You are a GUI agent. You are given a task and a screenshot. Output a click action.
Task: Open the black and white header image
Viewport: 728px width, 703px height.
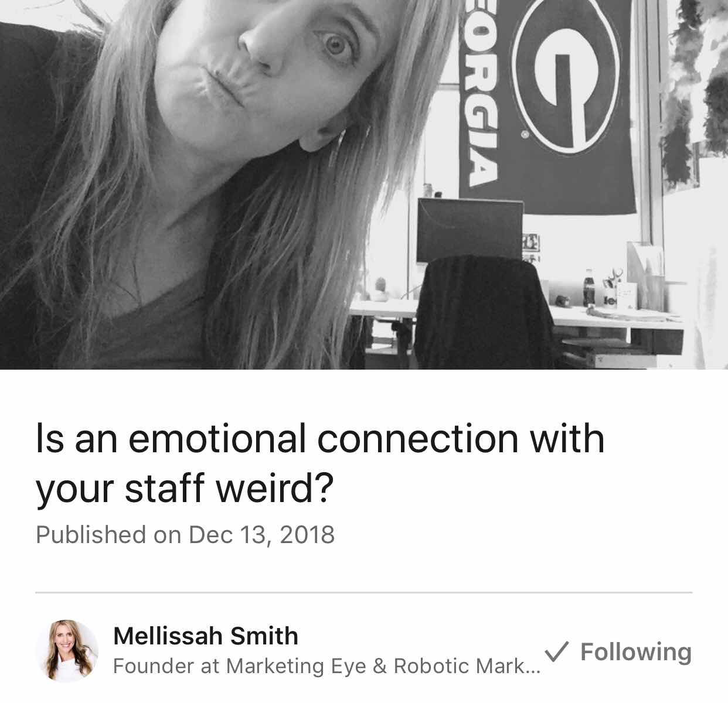click(x=364, y=185)
